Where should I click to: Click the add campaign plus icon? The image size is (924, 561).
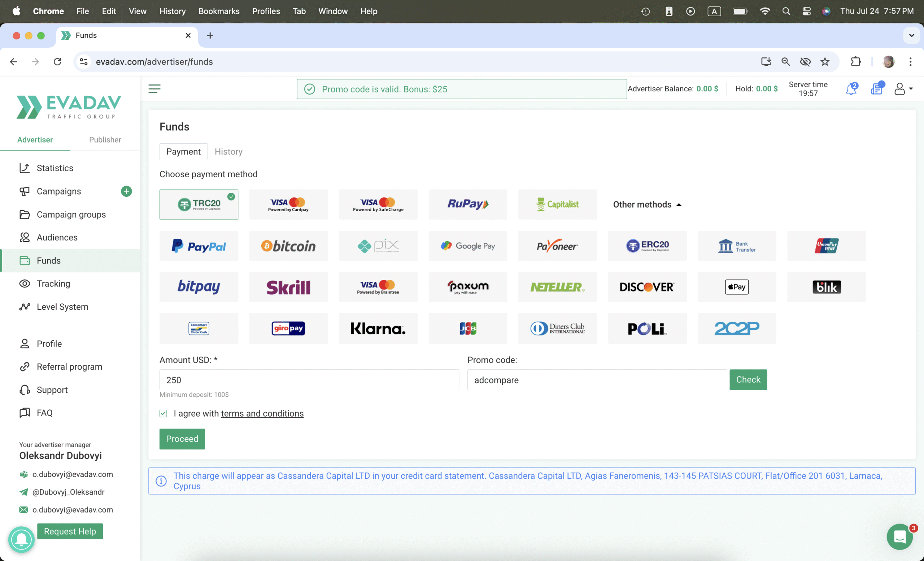coord(126,191)
